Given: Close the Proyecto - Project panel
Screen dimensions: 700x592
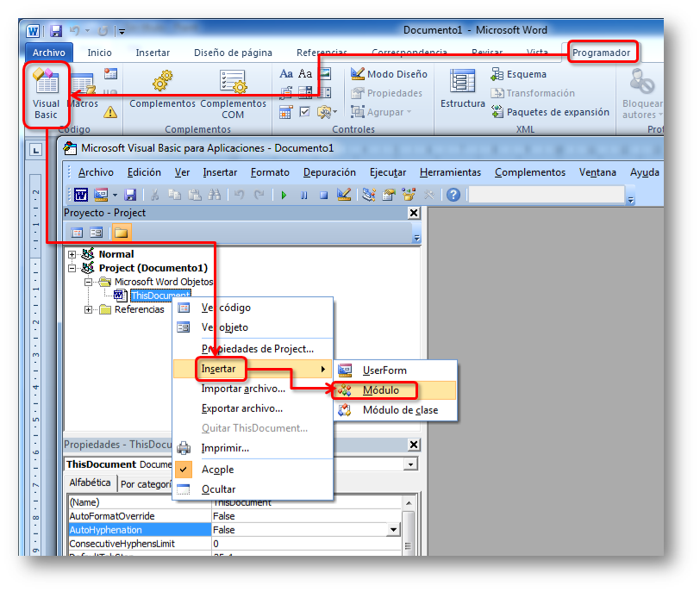Looking at the screenshot, I should click(x=414, y=213).
